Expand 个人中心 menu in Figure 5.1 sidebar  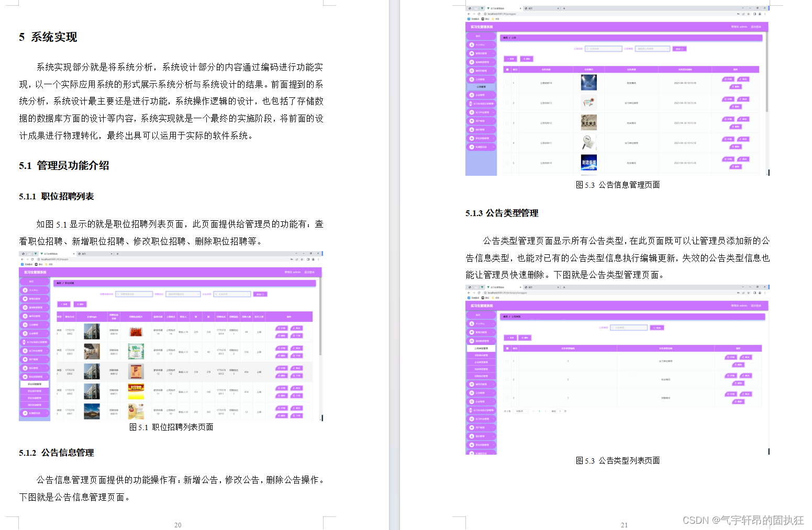pyautogui.click(x=35, y=290)
